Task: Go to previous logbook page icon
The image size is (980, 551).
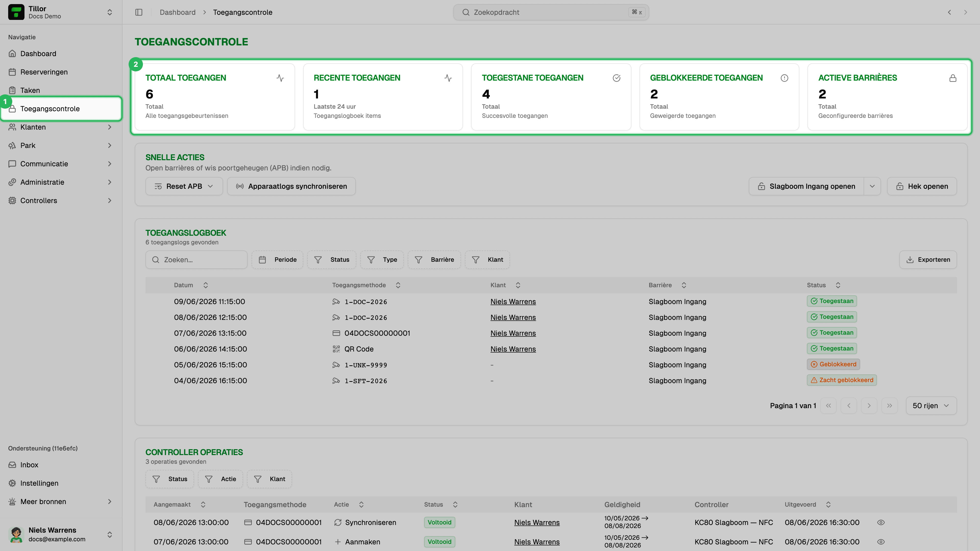Action: coord(849,406)
